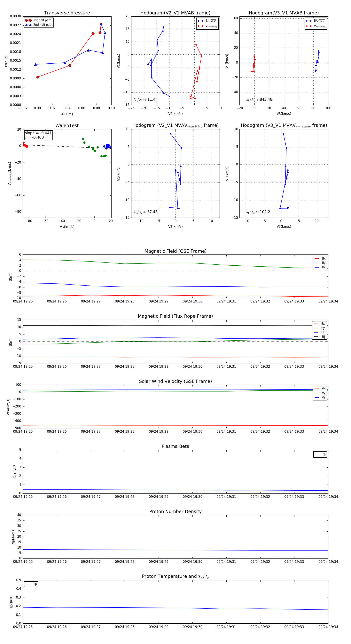Screen dimensions: 351x644
Task: Click the 'βp and β' y-axis label
Action: click(14, 471)
